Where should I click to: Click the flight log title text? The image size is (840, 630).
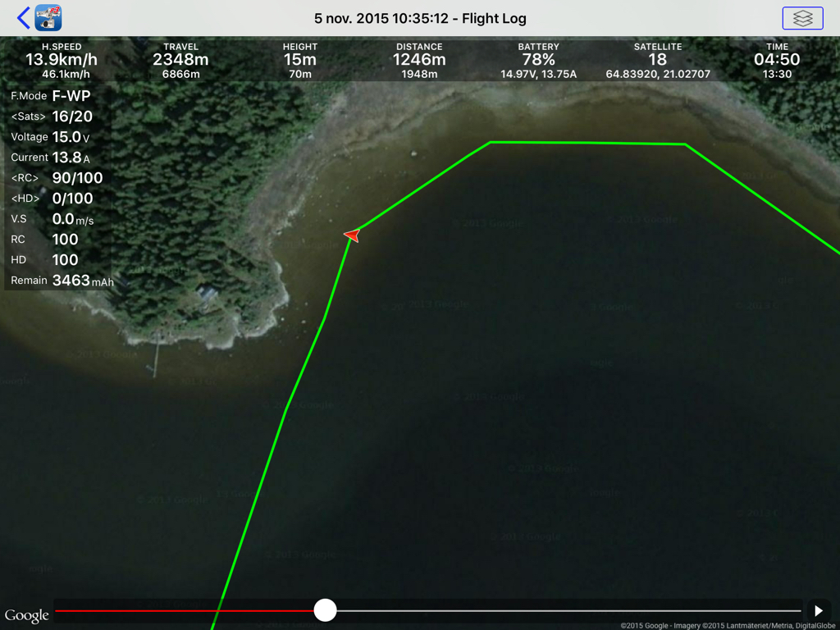[420, 19]
